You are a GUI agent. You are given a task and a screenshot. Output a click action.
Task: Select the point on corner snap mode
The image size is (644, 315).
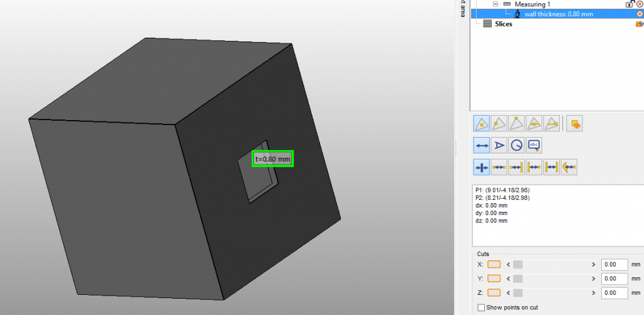click(x=516, y=123)
